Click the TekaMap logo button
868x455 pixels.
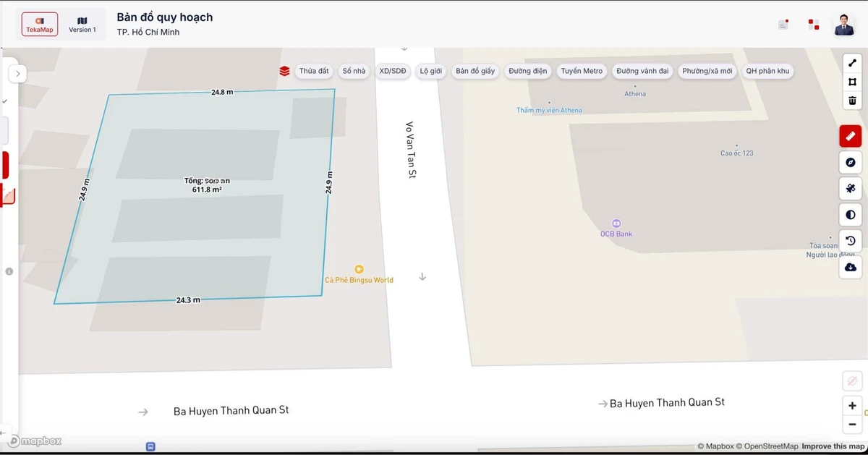pyautogui.click(x=40, y=25)
